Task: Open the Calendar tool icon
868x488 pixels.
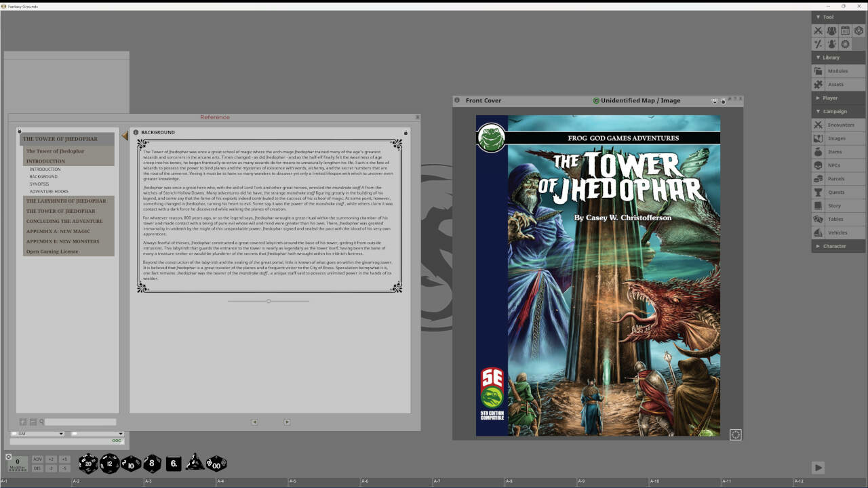Action: click(x=844, y=30)
